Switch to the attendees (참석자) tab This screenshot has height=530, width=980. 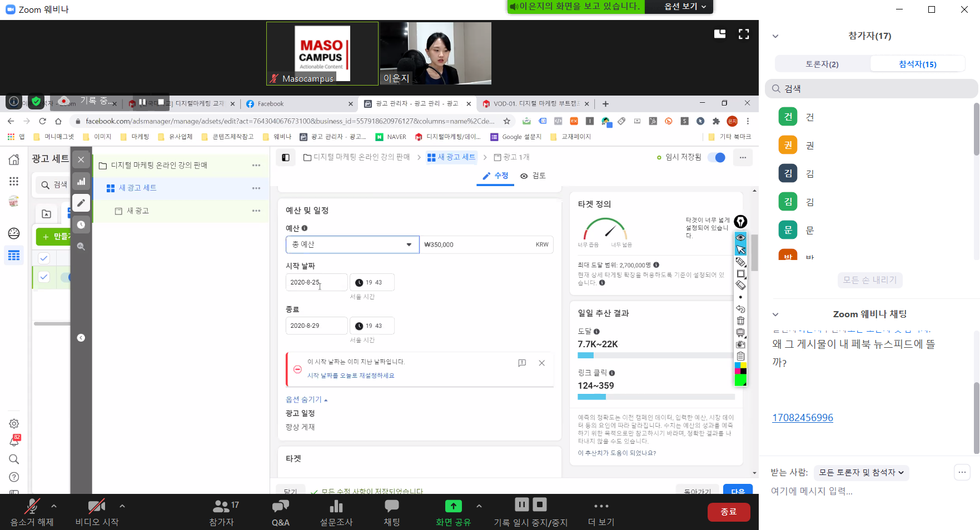pyautogui.click(x=917, y=64)
